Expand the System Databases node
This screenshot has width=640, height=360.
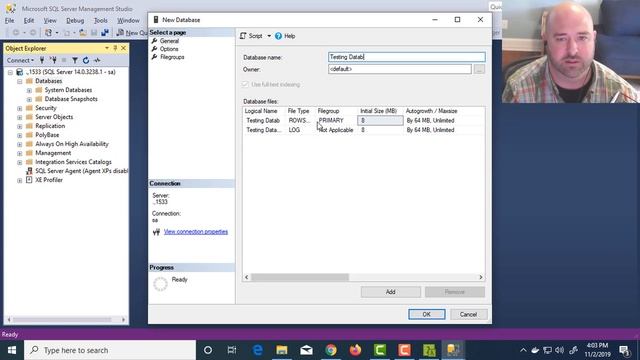tap(29, 90)
